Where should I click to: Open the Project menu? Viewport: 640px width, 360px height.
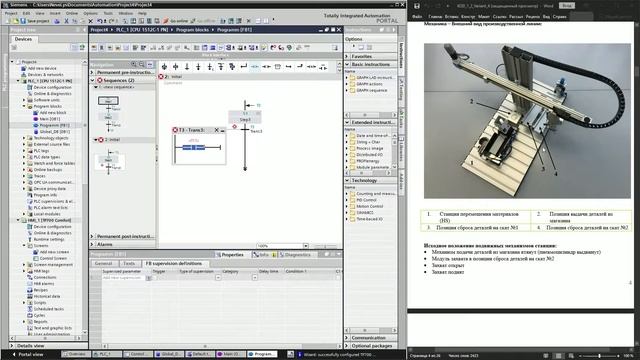tap(11, 13)
